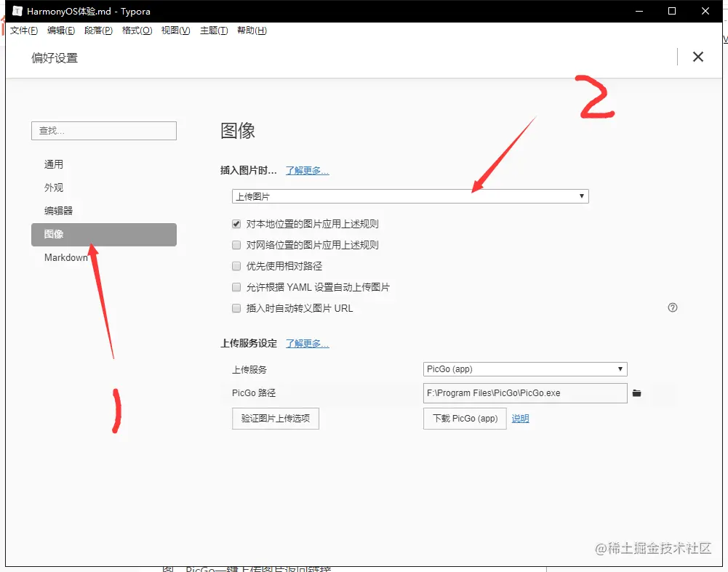Browse for the PicGo path with the folder icon
The width and height of the screenshot is (728, 572).
coord(636,393)
